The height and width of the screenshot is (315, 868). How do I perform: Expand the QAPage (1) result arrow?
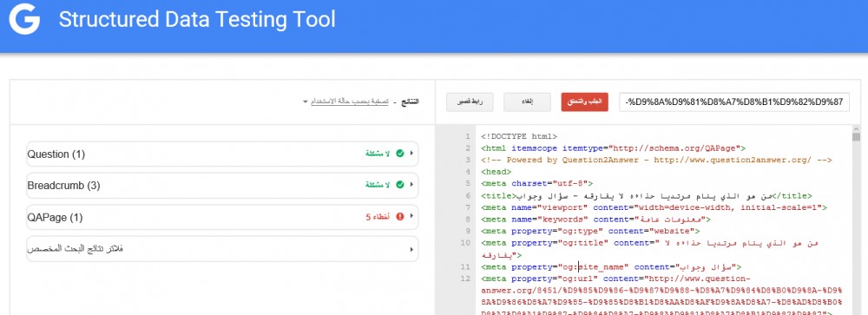pos(411,217)
